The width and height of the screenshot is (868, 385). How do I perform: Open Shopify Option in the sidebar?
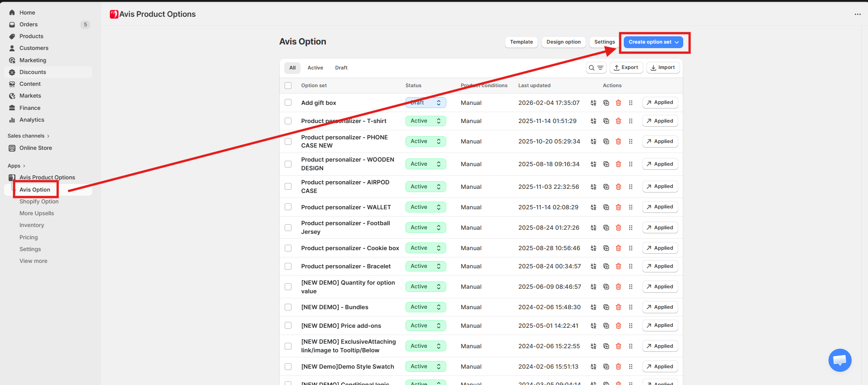(x=39, y=202)
